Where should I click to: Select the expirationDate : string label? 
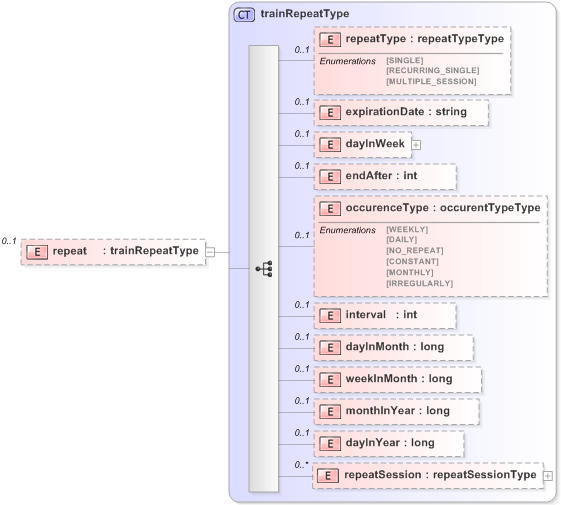point(406,112)
